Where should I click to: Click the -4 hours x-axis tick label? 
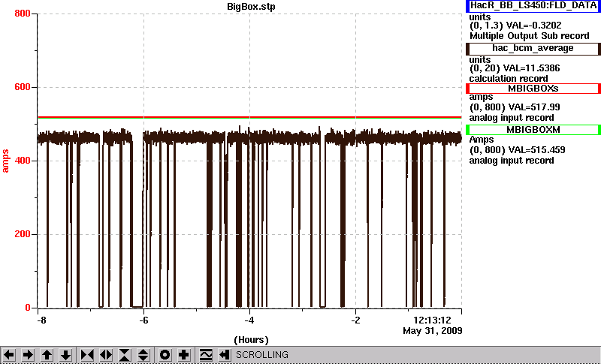tap(249, 320)
